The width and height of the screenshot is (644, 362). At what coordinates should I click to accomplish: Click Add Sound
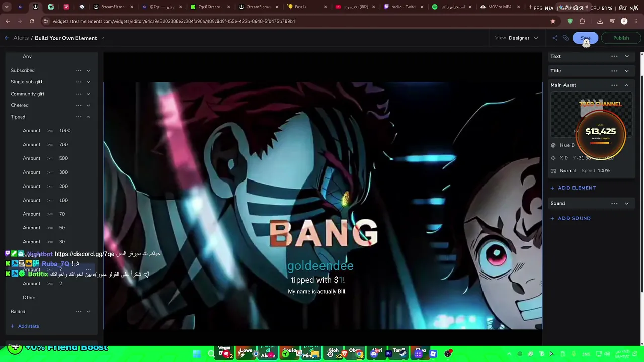click(571, 218)
